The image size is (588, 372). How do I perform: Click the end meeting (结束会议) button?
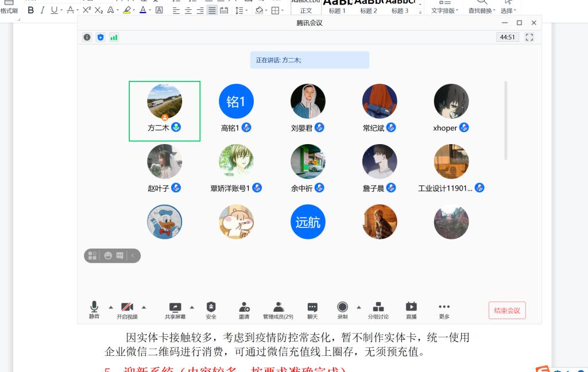[x=507, y=311]
